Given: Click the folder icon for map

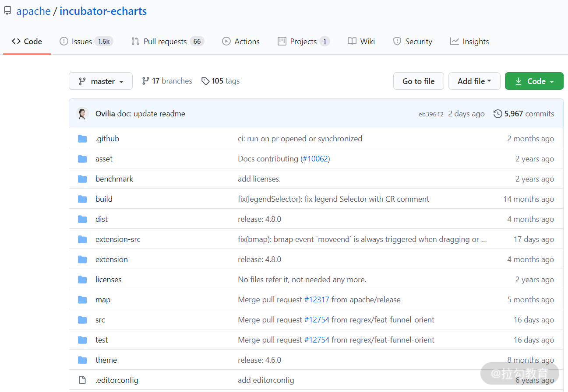Looking at the screenshot, I should click(x=82, y=300).
